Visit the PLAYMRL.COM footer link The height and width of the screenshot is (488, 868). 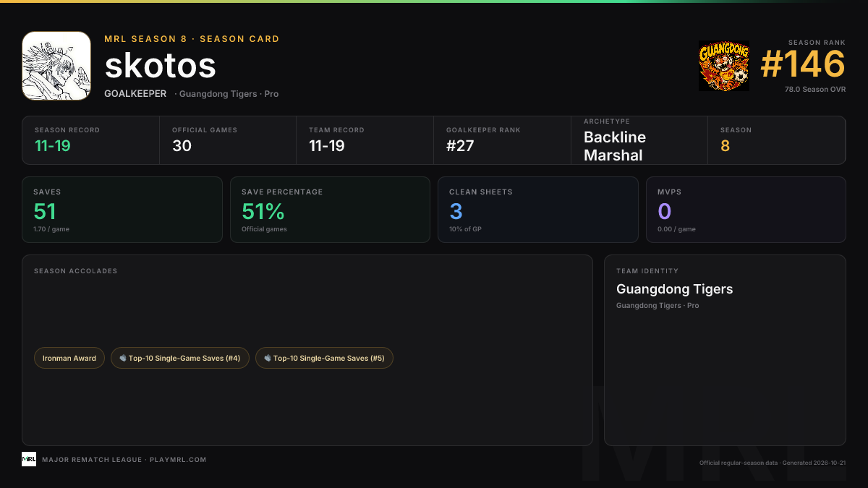coord(178,460)
